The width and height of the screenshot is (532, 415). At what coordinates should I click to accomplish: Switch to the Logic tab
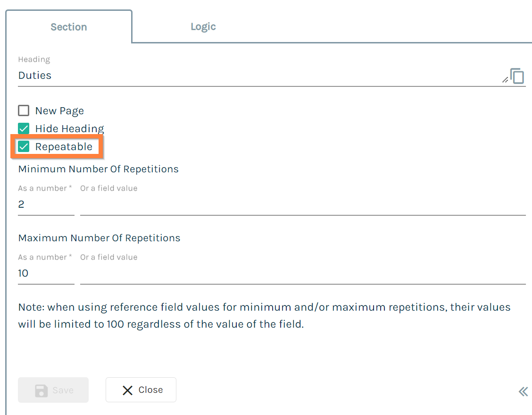coord(203,26)
